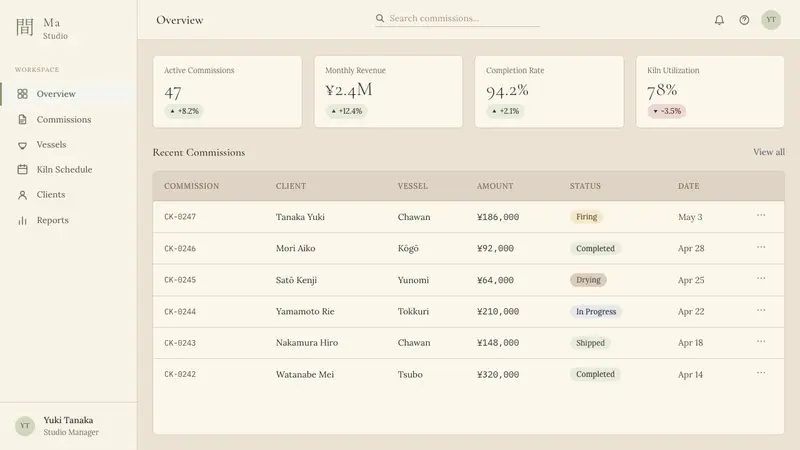Select commission ID CK-0245

pos(180,280)
